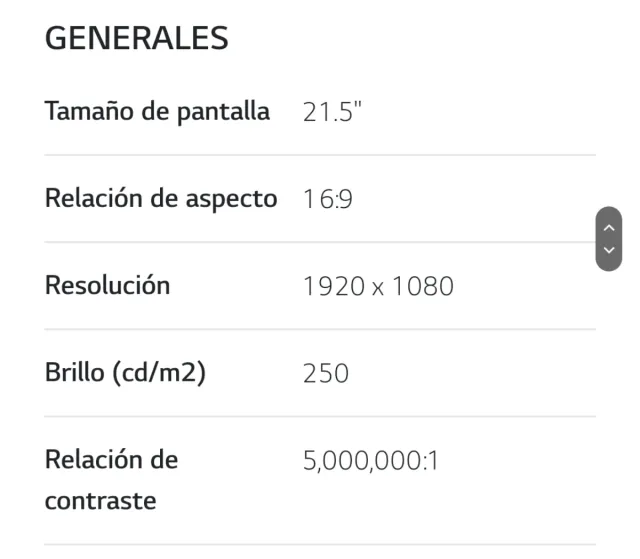Click the divider line below Relación de contraste

(x=320, y=544)
